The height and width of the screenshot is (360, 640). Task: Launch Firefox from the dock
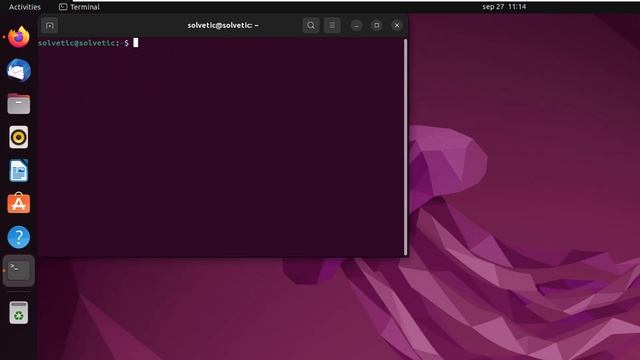19,37
